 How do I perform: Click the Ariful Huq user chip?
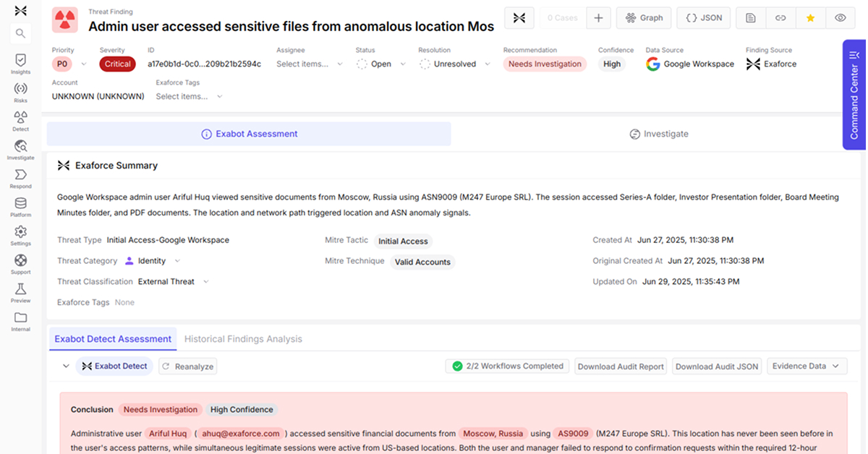tap(167, 434)
